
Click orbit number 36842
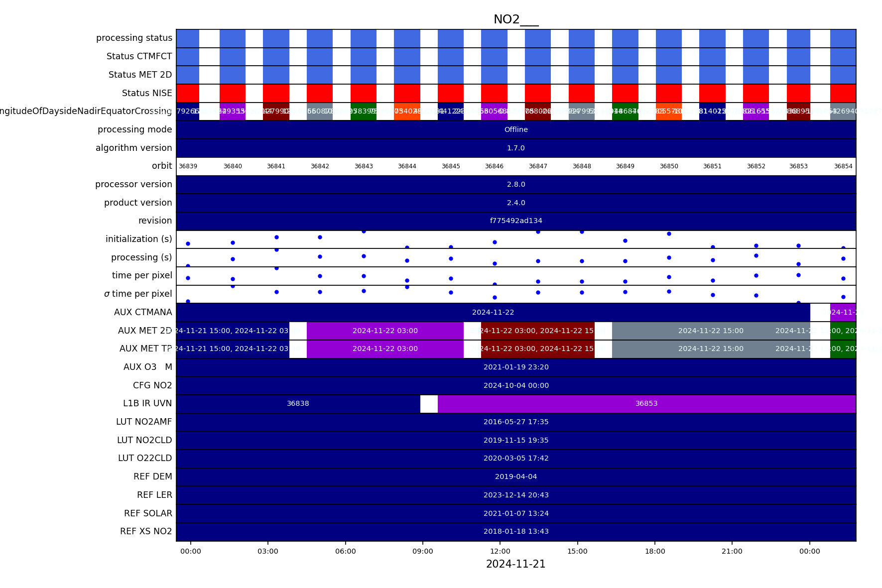320,166
